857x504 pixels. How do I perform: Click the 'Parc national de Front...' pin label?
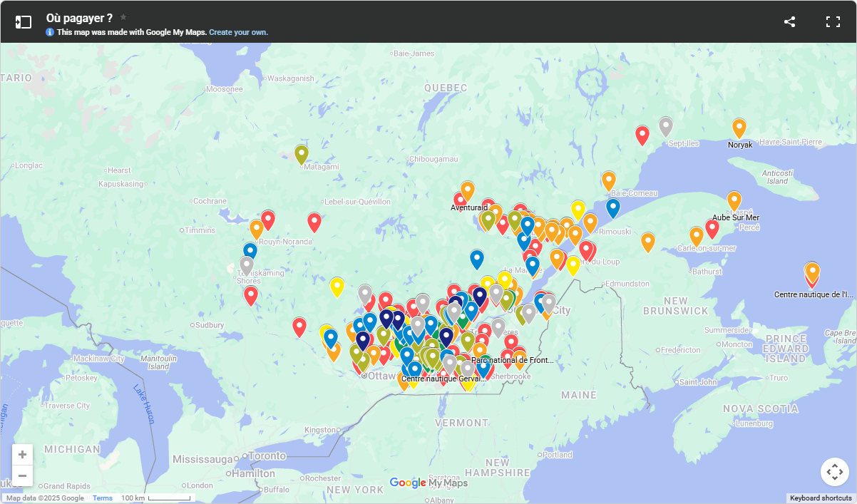point(513,361)
